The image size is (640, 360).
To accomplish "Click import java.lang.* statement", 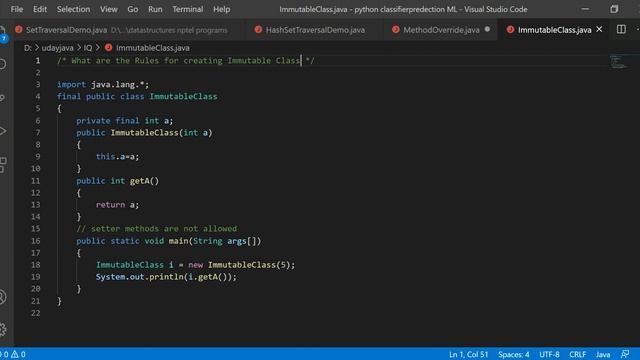I will (x=103, y=84).
